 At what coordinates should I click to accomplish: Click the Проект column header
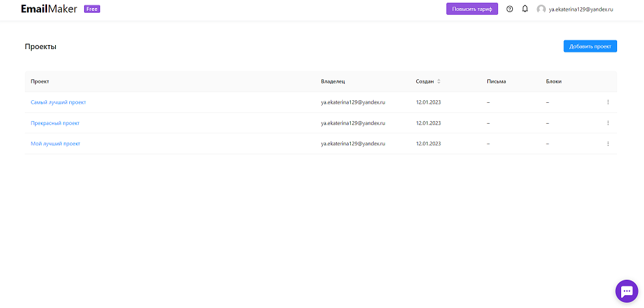[x=40, y=81]
